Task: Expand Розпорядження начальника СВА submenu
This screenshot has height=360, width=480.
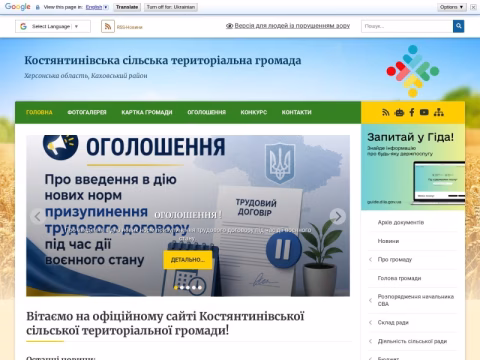Action: 370,300
